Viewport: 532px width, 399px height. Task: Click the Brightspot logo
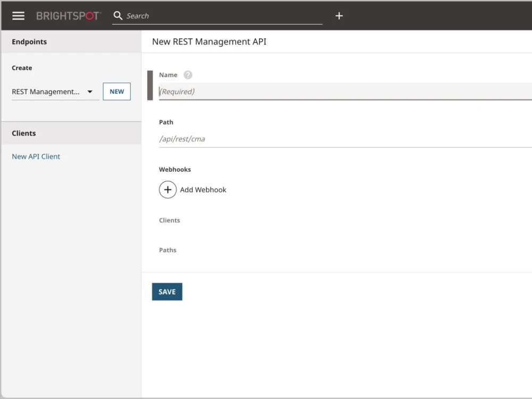click(x=68, y=15)
